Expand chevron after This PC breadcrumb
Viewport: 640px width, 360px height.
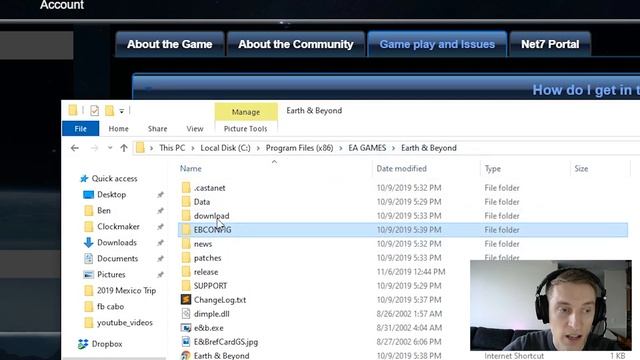point(193,148)
